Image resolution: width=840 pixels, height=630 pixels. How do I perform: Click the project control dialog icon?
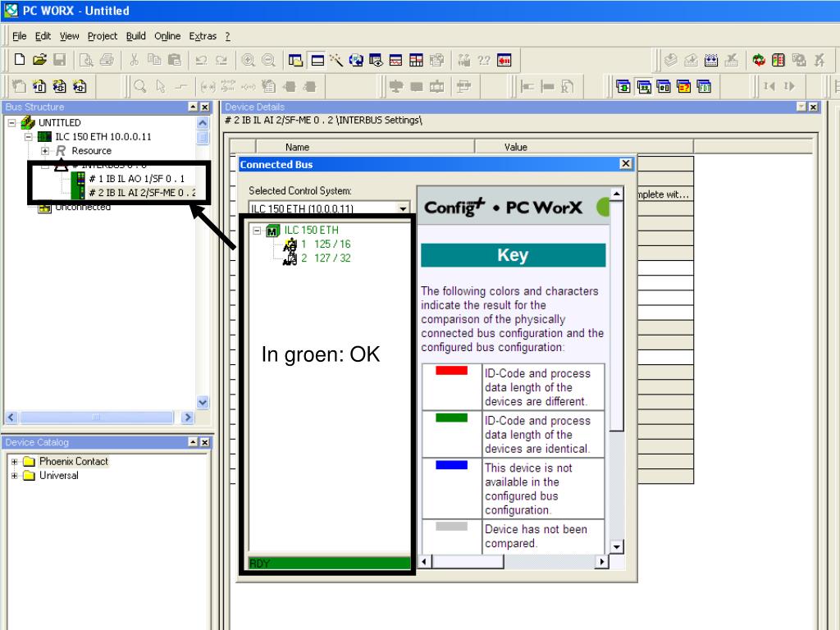(x=778, y=59)
